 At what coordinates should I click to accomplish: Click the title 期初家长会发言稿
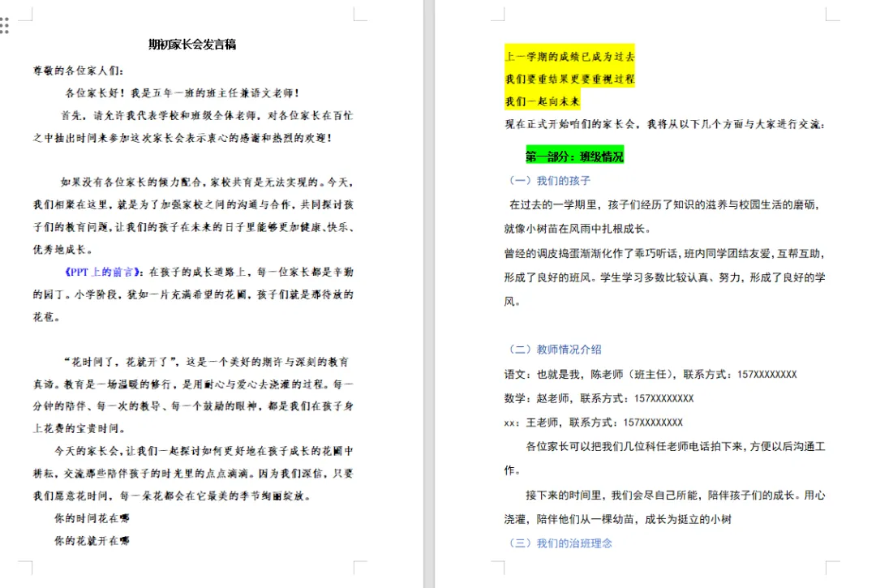coord(192,45)
